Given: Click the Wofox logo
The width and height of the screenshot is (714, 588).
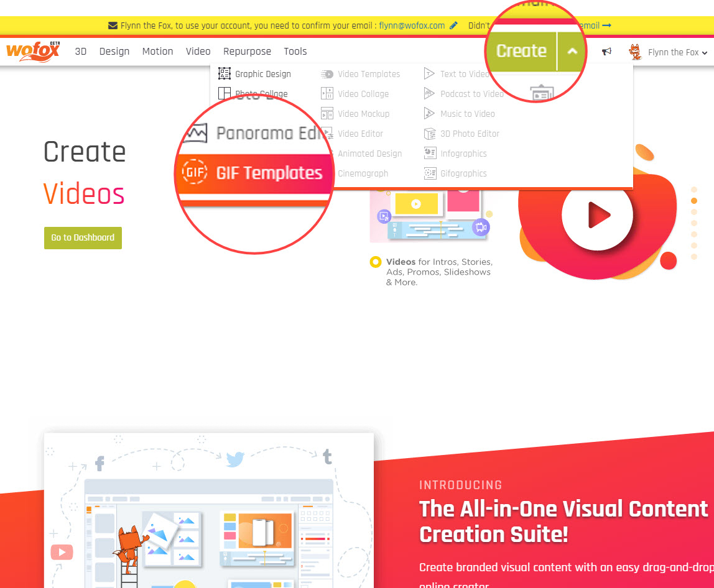Looking at the screenshot, I should [33, 51].
